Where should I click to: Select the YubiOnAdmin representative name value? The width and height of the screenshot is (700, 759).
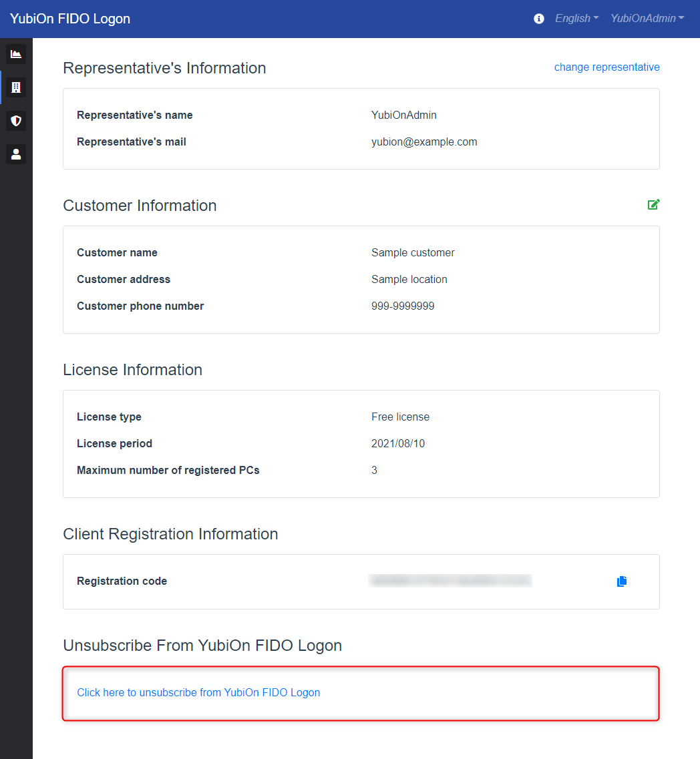[x=404, y=115]
